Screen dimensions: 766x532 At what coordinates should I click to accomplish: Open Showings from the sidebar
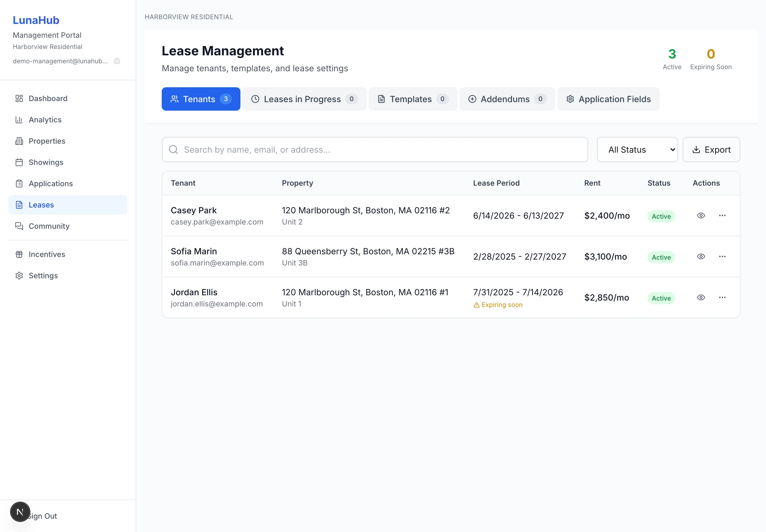[68, 162]
